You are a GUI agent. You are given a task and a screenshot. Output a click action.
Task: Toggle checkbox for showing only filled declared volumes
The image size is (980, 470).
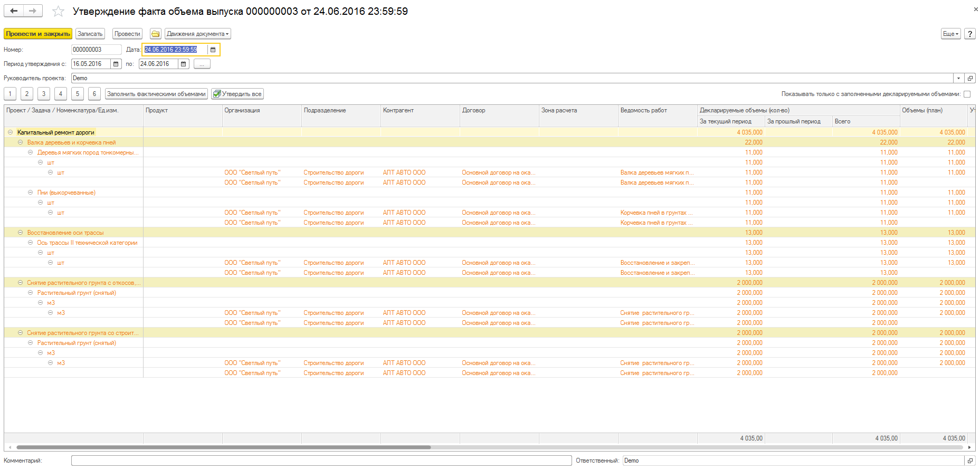pos(967,94)
